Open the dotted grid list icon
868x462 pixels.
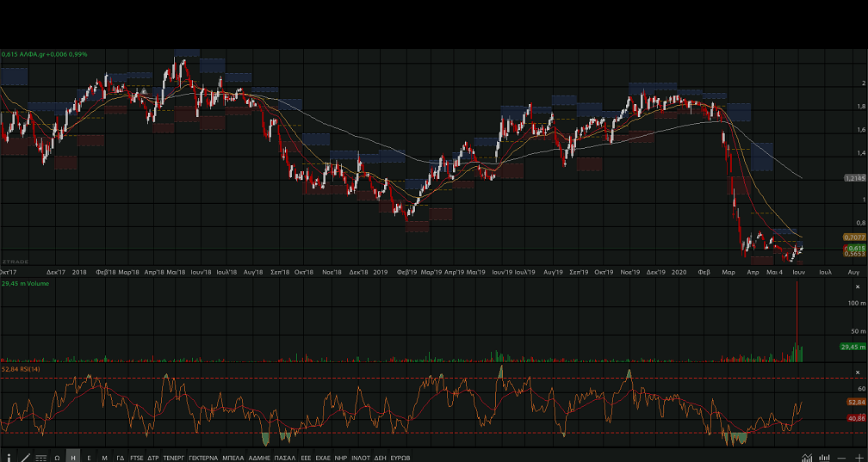(x=40, y=457)
